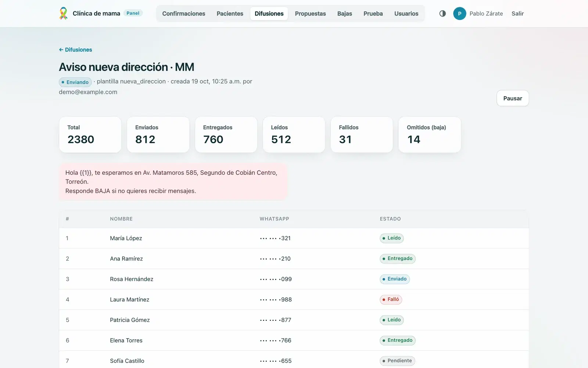Select the Total 2380 stat card

[x=90, y=135]
